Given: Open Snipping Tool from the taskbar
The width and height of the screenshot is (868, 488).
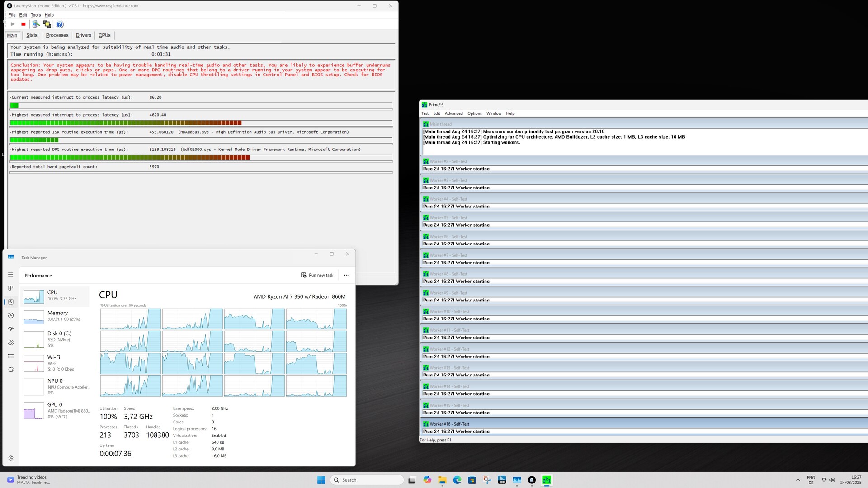Looking at the screenshot, I should pos(487,480).
